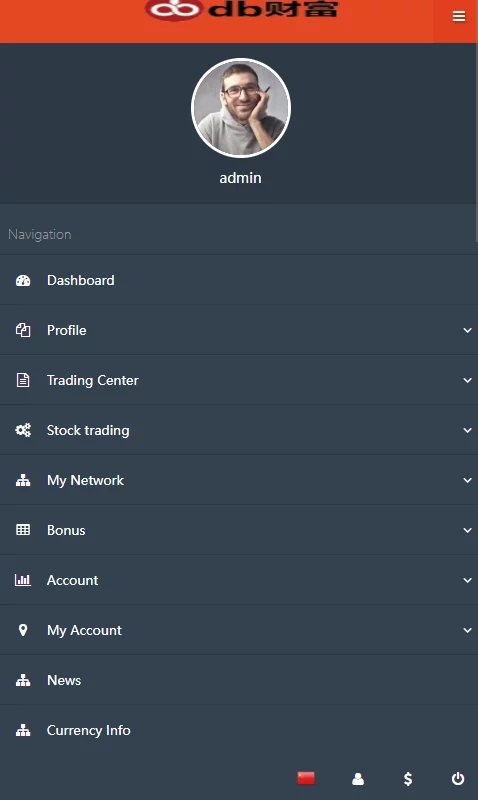Viewport: 478px width, 800px height.
Task: Click the Bonus table grid icon
Action: pos(23,530)
